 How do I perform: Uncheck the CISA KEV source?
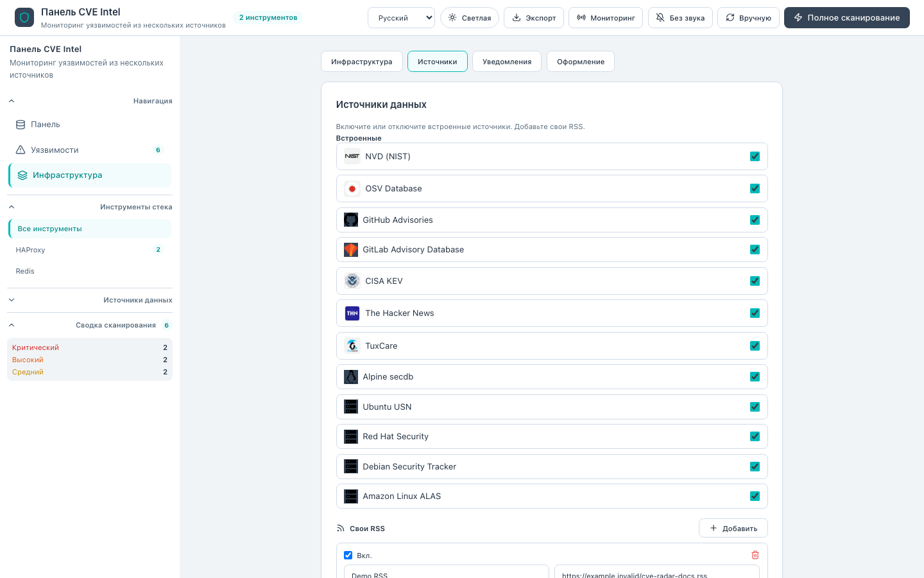click(755, 281)
